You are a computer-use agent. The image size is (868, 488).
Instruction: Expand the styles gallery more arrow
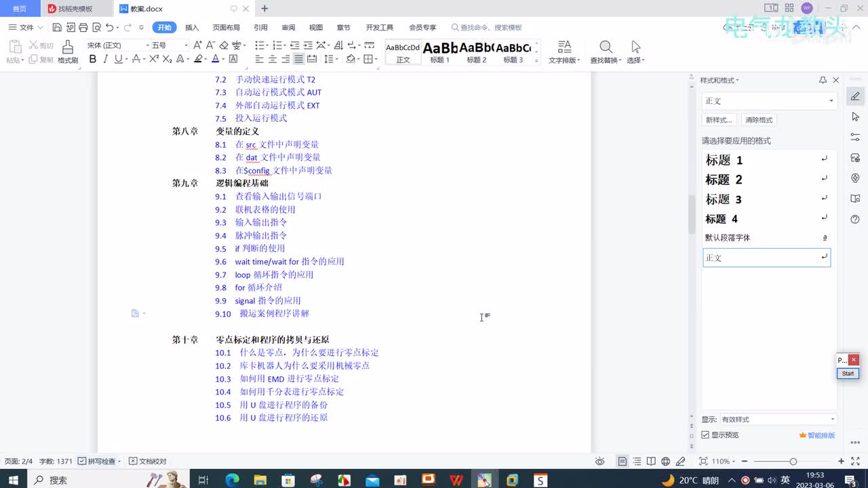536,60
